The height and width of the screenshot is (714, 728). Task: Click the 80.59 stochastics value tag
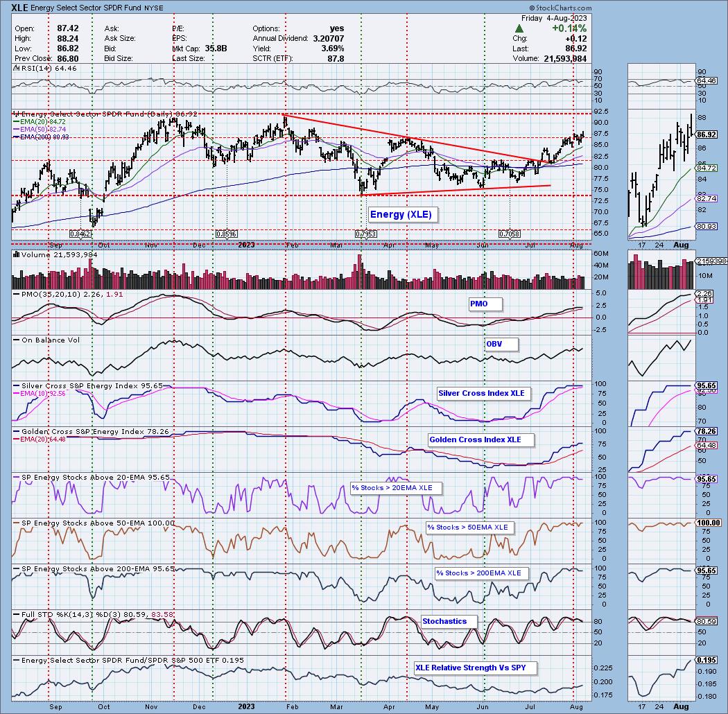tap(707, 621)
